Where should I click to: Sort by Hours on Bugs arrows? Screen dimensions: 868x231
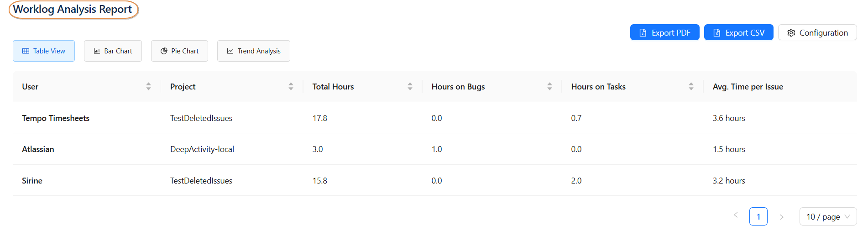click(549, 87)
